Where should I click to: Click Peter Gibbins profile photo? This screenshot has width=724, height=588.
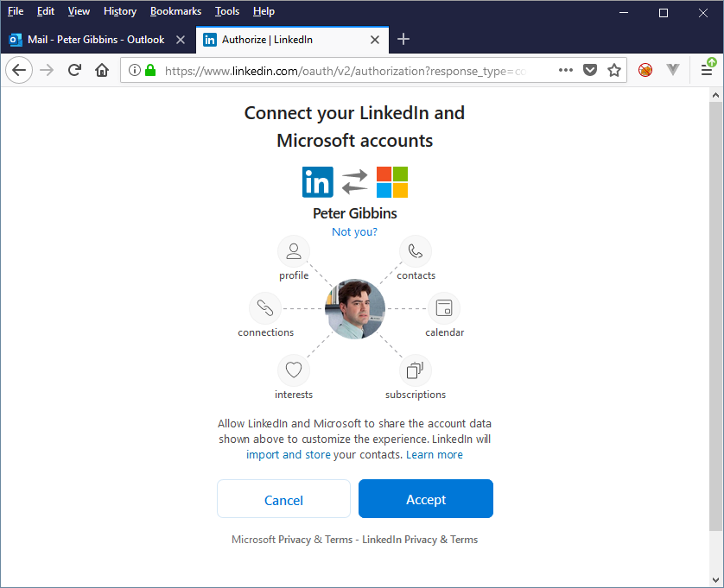pyautogui.click(x=354, y=309)
